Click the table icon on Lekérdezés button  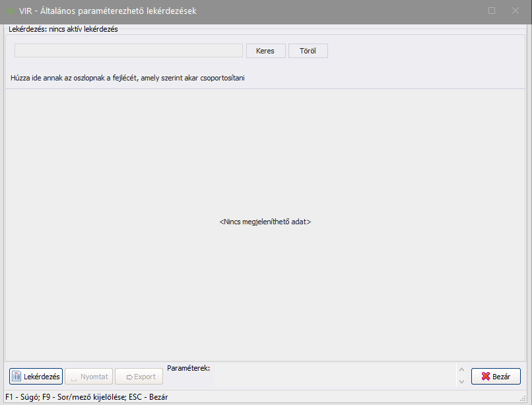(x=17, y=377)
